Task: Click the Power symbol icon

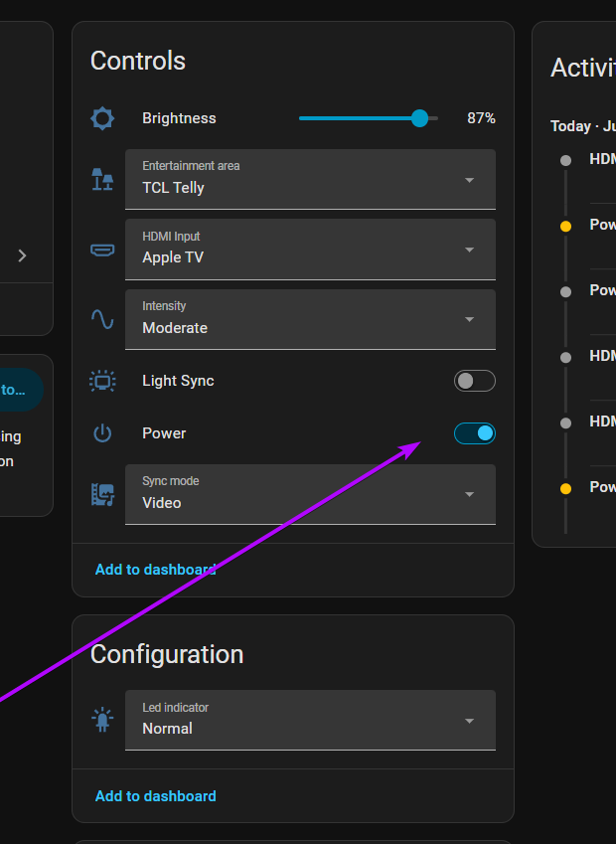Action: (x=102, y=433)
